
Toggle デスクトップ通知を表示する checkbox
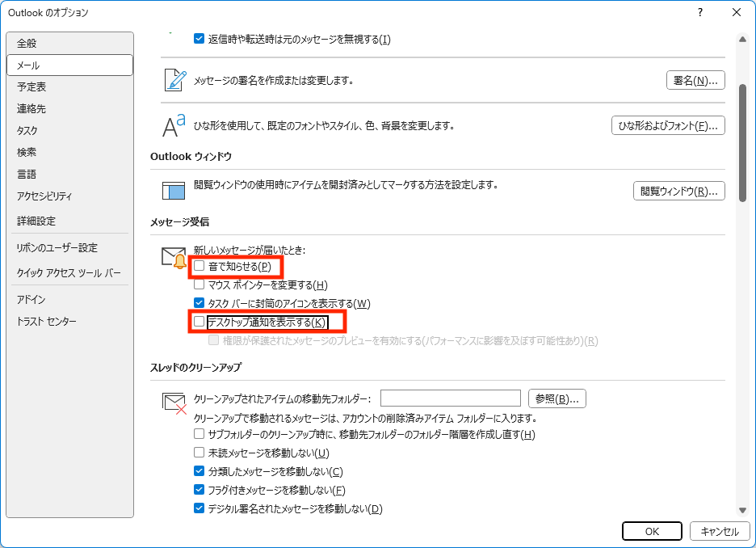tap(199, 322)
